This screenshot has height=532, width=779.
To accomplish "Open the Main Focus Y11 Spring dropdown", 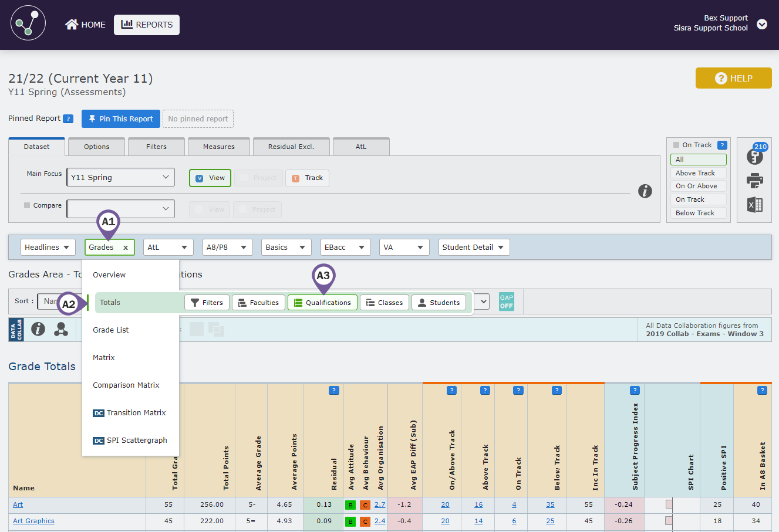I will (120, 177).
